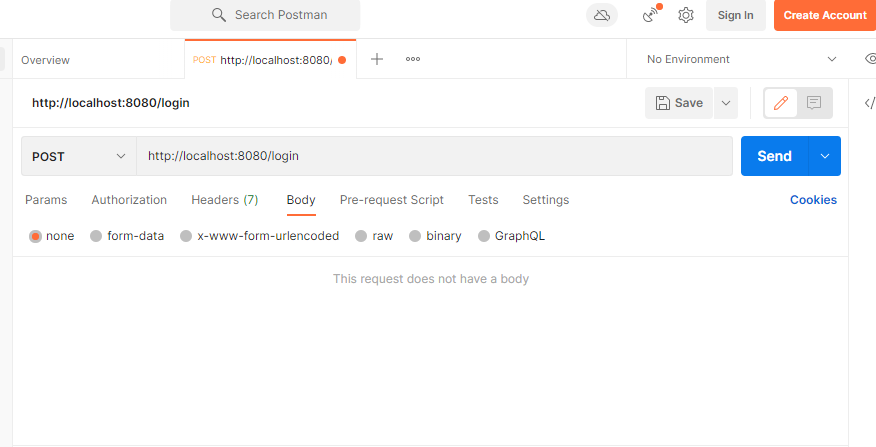The height and width of the screenshot is (447, 876).
Task: Select x-www-form-urlencoded body type
Action: click(x=186, y=236)
